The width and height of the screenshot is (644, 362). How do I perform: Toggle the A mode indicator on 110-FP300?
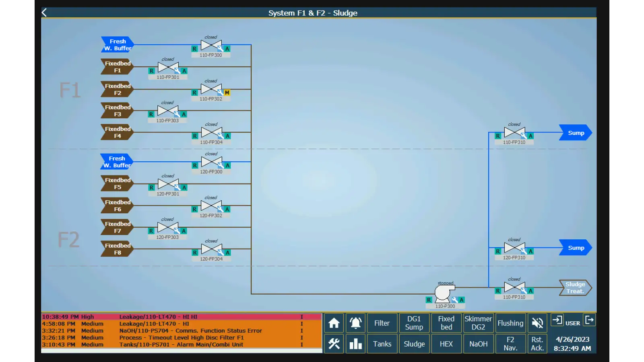tap(227, 49)
